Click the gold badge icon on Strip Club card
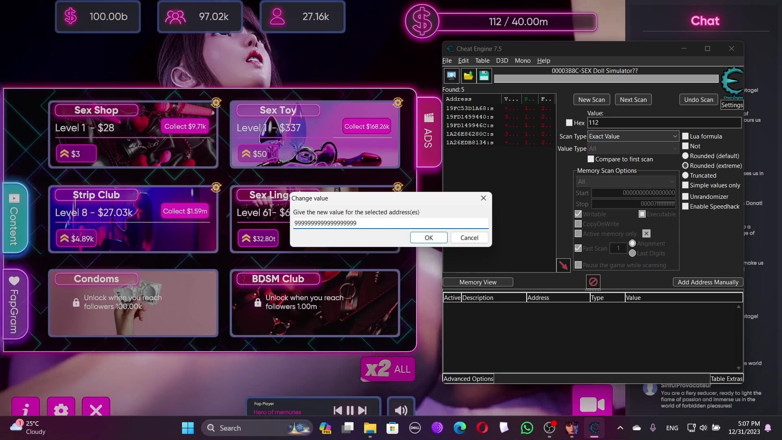The height and width of the screenshot is (440, 782). [x=216, y=187]
